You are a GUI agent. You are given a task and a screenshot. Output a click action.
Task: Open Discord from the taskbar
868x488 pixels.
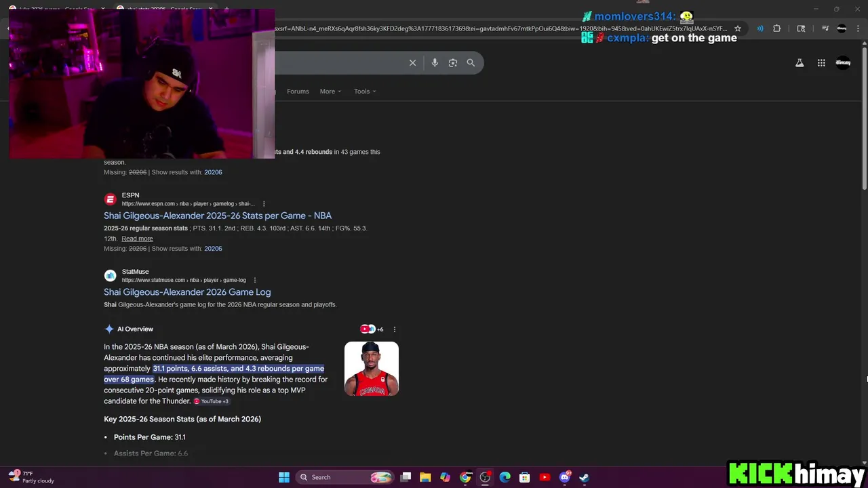point(564,477)
